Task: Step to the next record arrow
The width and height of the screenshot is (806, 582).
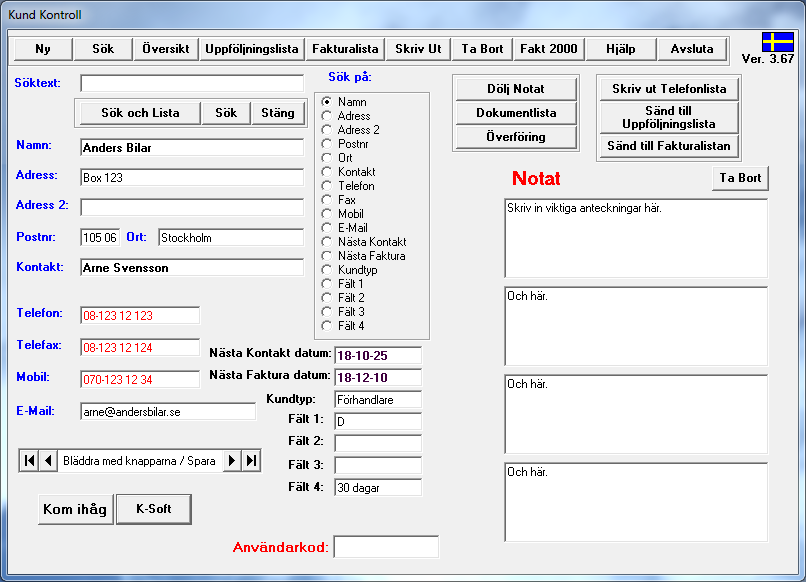Action: pos(232,460)
